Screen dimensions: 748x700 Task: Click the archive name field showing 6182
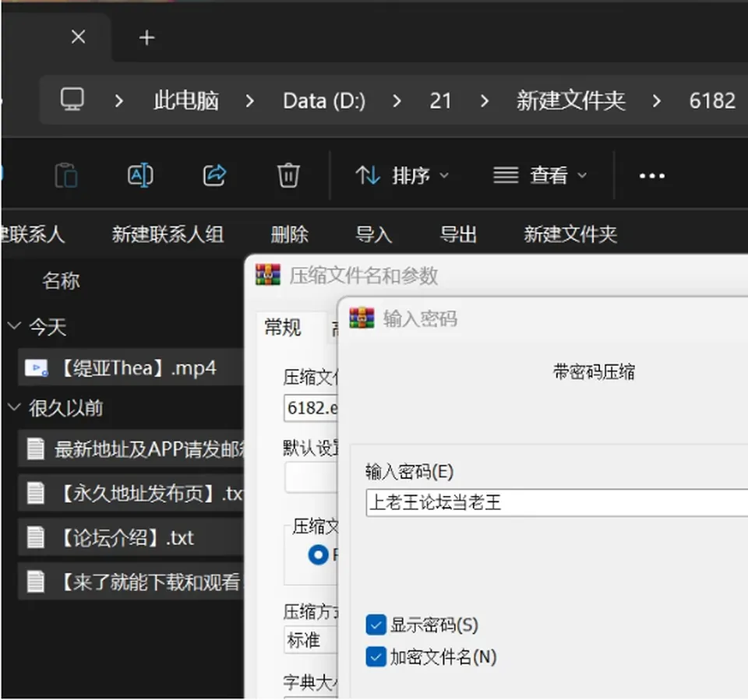[311, 408]
